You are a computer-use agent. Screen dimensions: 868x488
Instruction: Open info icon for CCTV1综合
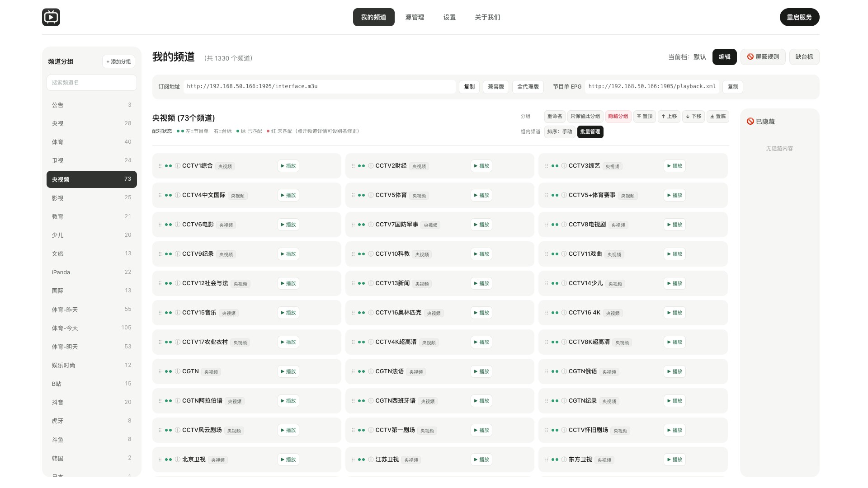point(178,166)
